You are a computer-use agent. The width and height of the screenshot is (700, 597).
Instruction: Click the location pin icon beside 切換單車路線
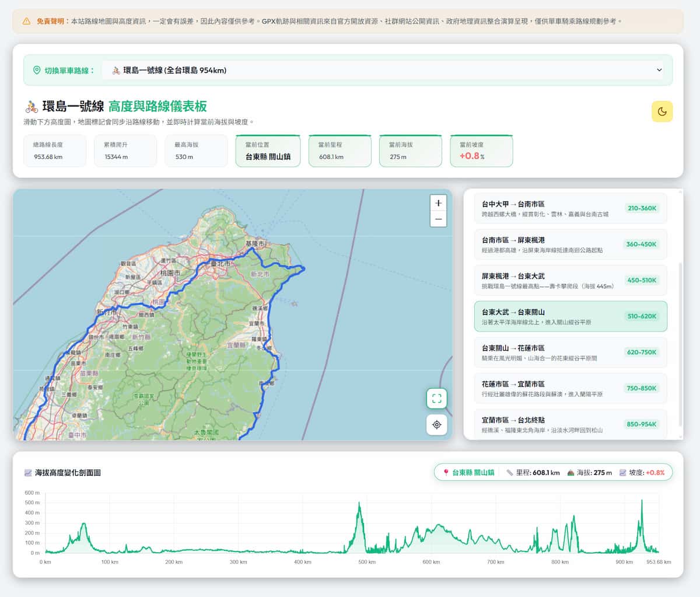point(37,70)
